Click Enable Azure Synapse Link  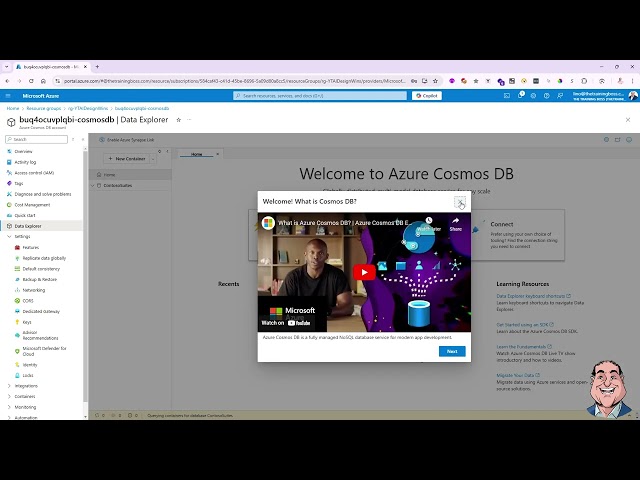click(127, 140)
